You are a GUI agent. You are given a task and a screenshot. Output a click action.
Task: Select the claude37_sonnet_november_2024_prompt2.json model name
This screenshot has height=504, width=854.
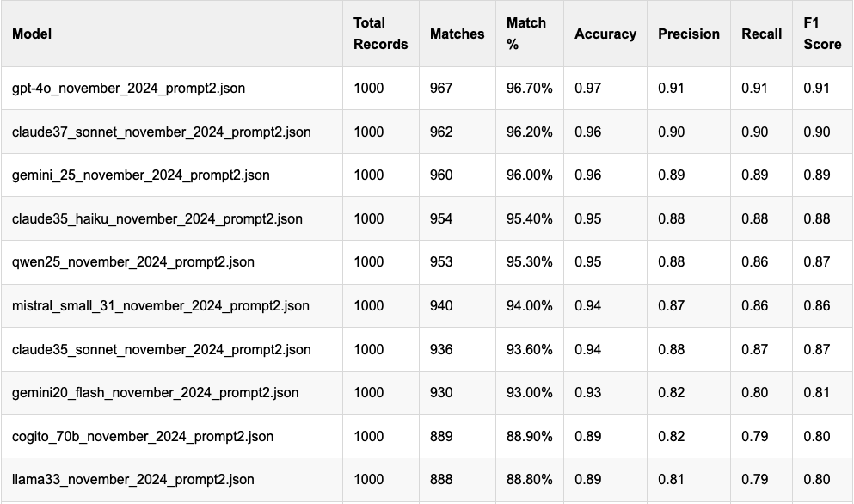click(162, 132)
